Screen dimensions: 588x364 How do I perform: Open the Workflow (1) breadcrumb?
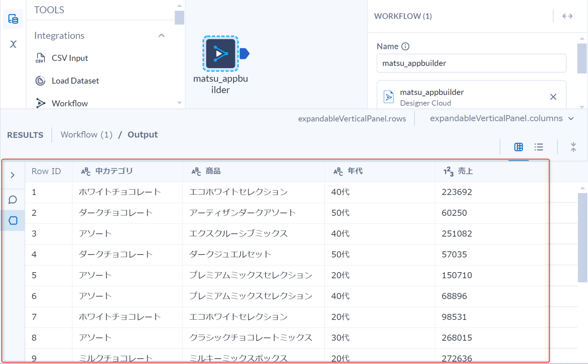[x=86, y=134]
